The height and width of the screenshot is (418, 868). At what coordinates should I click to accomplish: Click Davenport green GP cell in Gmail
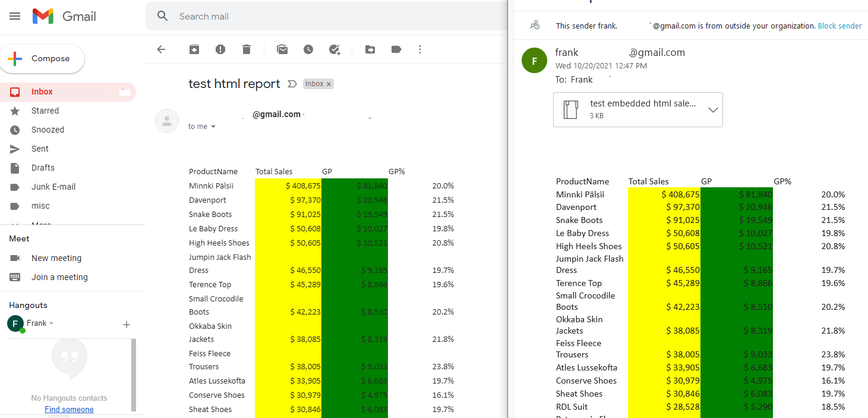pos(355,200)
